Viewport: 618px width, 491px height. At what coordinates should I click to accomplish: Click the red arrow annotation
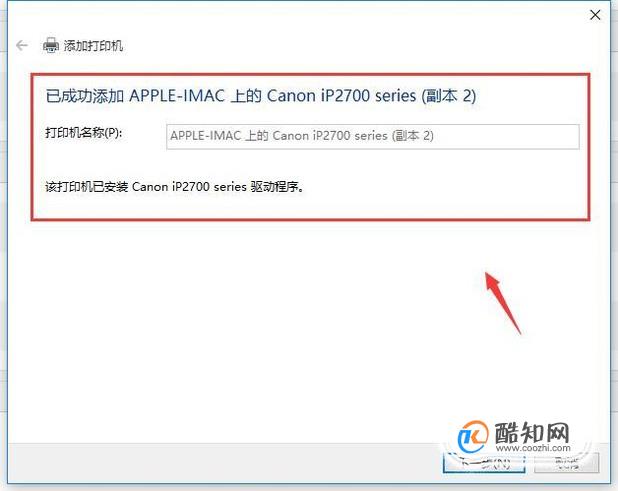(503, 303)
